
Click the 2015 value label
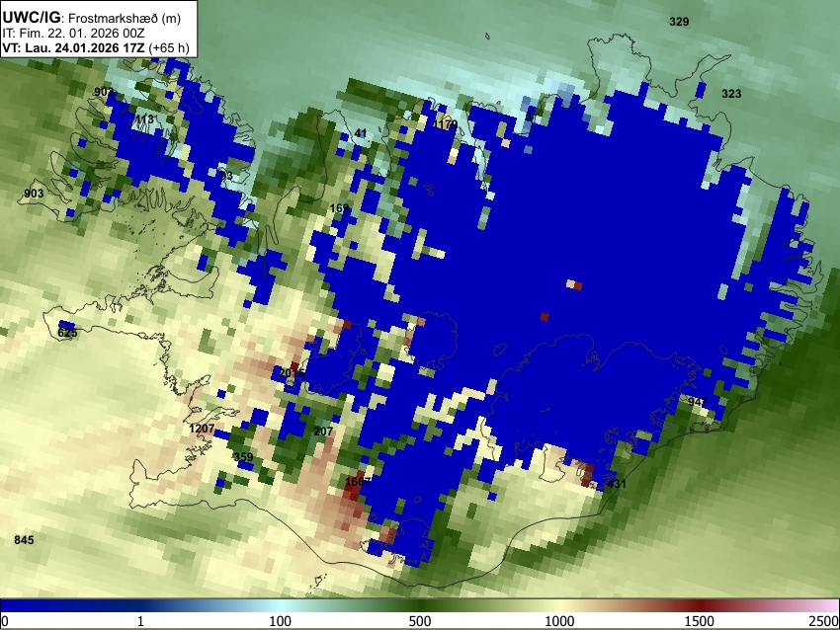click(x=292, y=373)
